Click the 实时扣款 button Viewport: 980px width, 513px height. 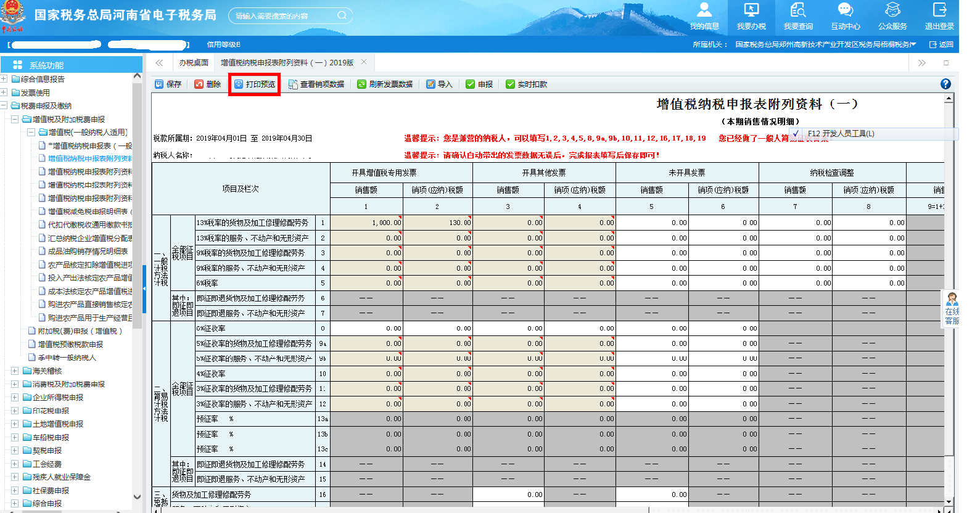pyautogui.click(x=526, y=84)
